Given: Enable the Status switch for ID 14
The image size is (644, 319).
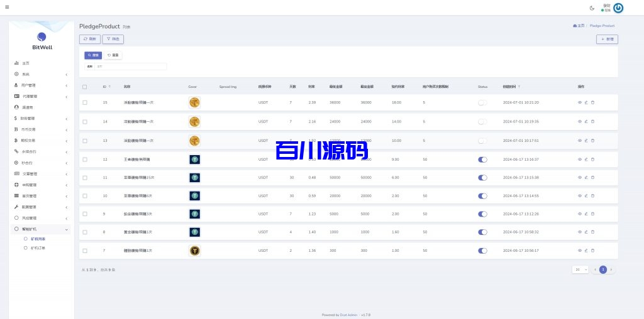Looking at the screenshot, I should tap(482, 121).
